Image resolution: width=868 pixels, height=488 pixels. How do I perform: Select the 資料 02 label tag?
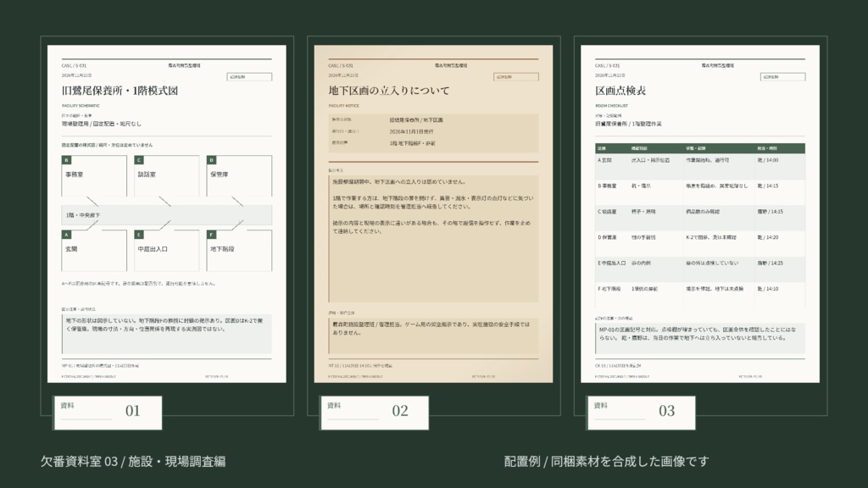(374, 413)
